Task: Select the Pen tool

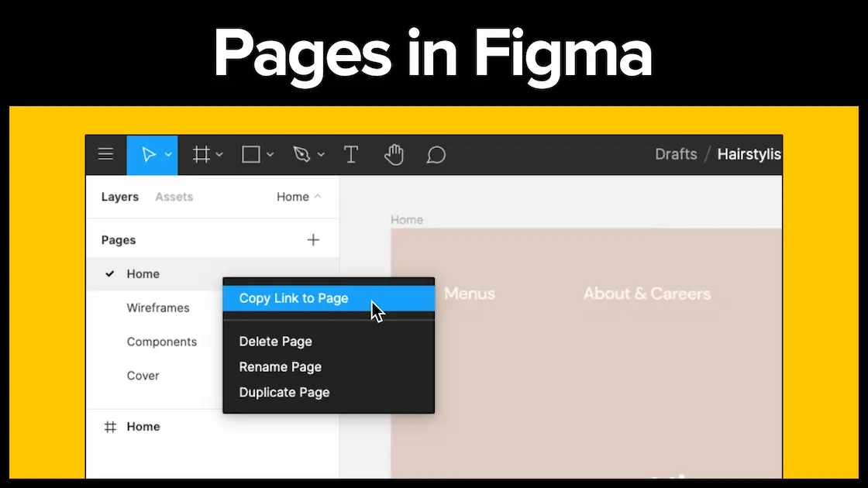Action: click(x=302, y=154)
